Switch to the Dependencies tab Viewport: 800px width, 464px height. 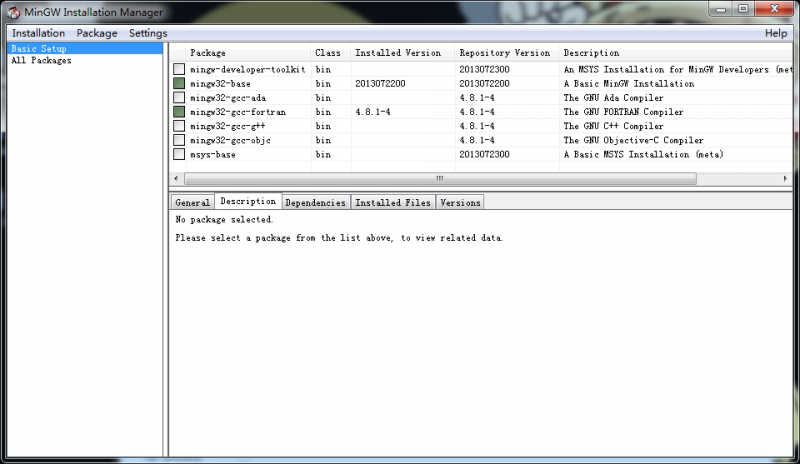(x=315, y=203)
